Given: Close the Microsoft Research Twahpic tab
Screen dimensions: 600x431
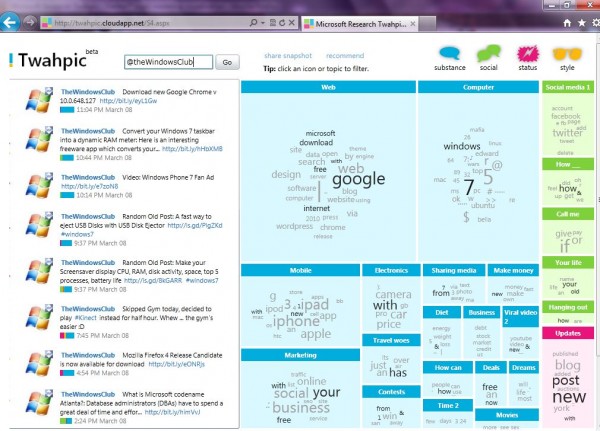Looking at the screenshot, I should 413,24.
